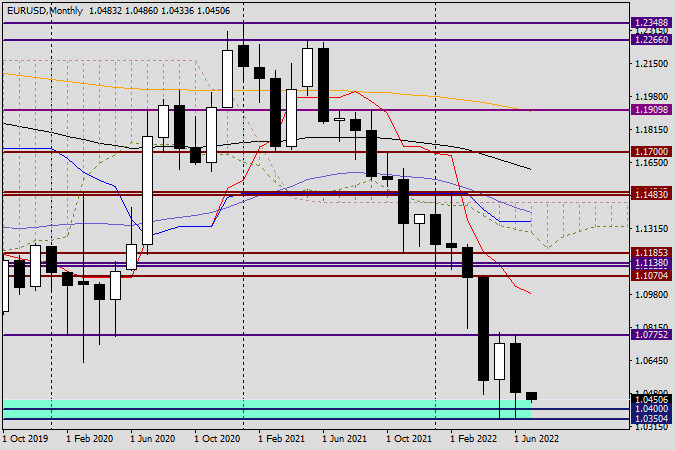Click the 1.11853 price level label

[x=652, y=252]
